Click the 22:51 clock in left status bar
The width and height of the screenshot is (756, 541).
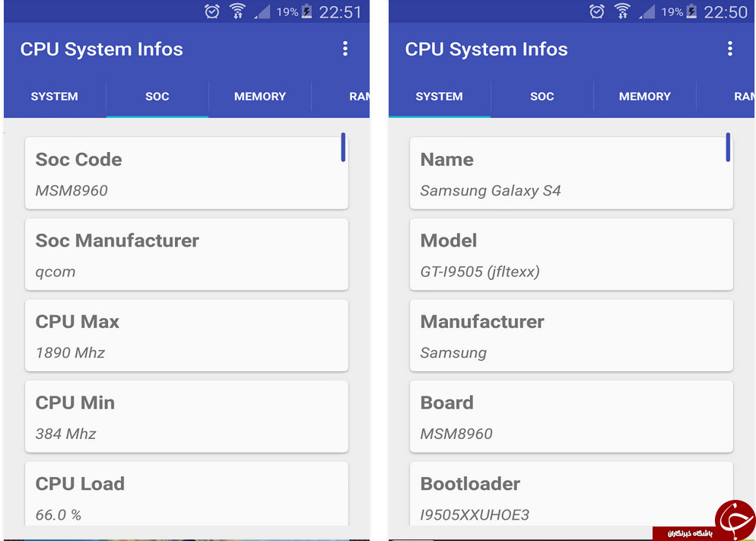[340, 12]
